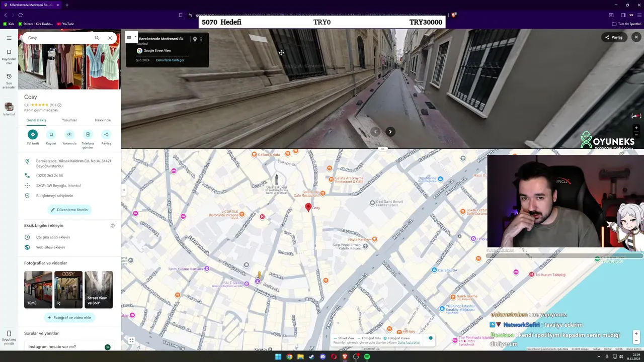Open the Google Maps hamburger menu

(9, 38)
